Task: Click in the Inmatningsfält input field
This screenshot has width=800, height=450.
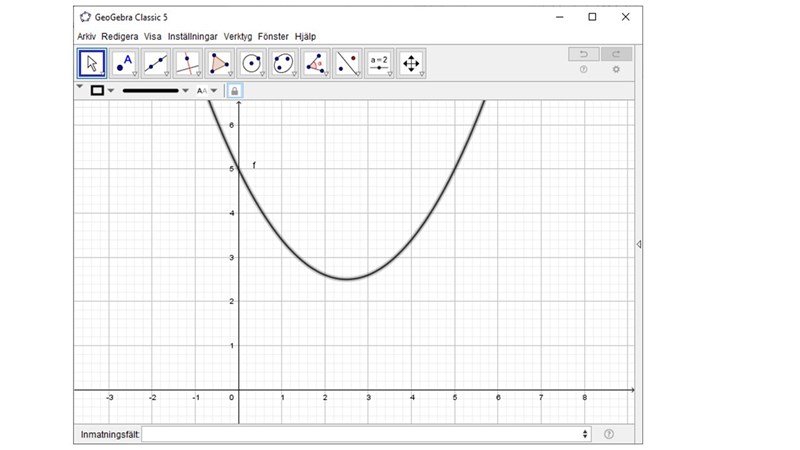Action: point(365,434)
